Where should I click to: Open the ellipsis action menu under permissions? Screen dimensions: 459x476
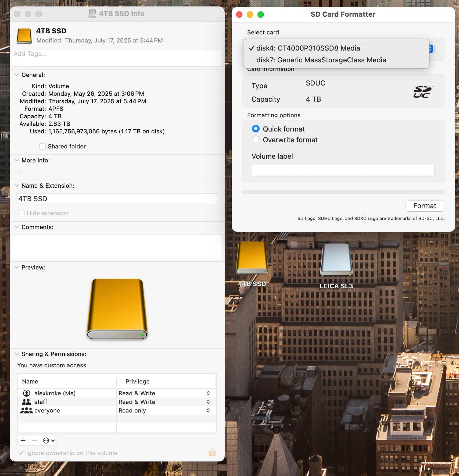[x=49, y=441]
